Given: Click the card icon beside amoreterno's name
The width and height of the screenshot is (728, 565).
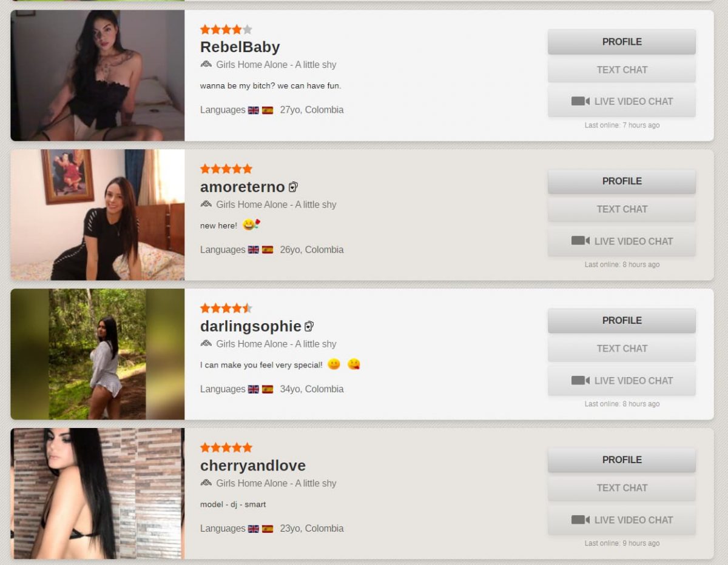Looking at the screenshot, I should [294, 187].
